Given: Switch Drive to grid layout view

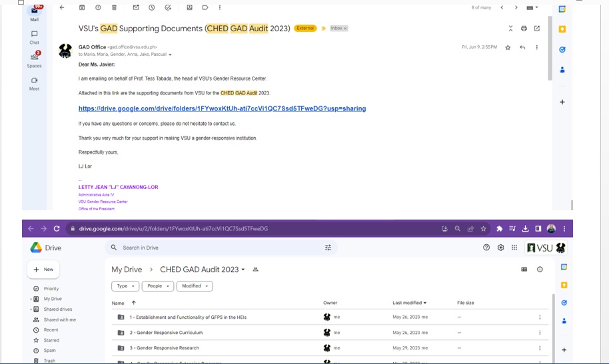Looking at the screenshot, I should [x=524, y=270].
